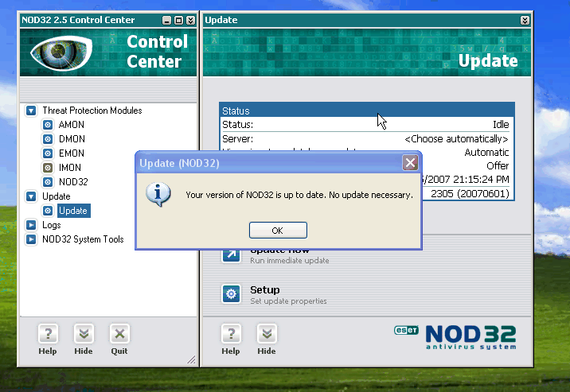570x392 pixels.
Task: Click Logs label in tree
Action: pyautogui.click(x=51, y=225)
